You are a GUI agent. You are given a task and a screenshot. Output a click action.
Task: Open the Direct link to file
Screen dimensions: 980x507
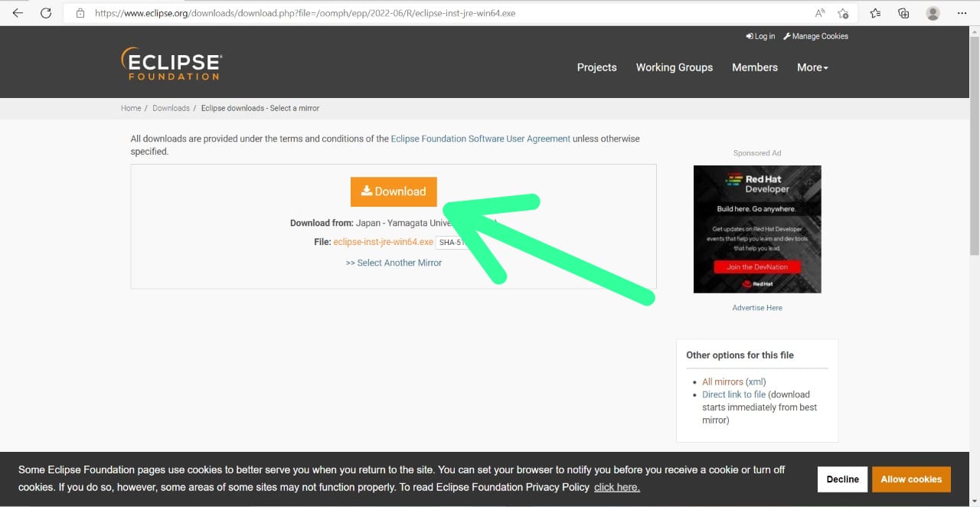733,394
